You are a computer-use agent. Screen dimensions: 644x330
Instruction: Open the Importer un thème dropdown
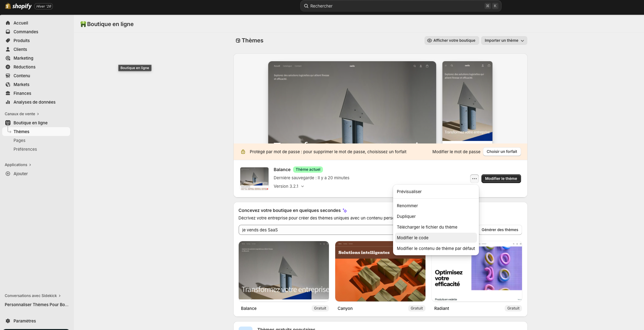504,41
